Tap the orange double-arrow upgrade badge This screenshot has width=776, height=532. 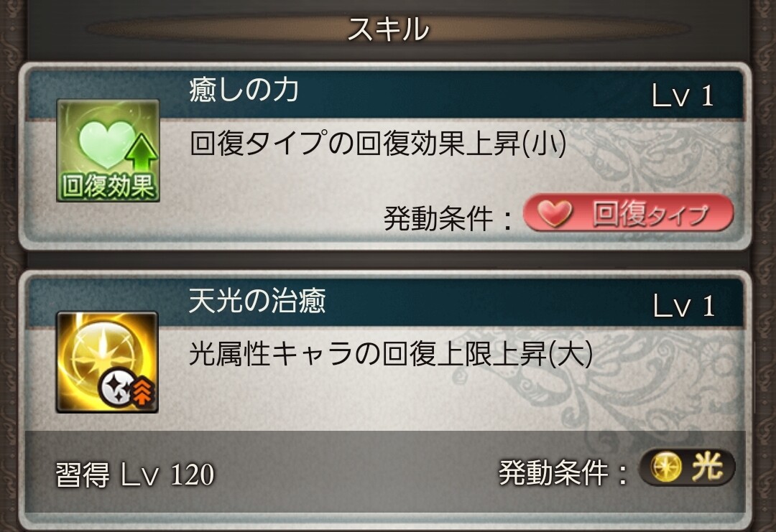pyautogui.click(x=144, y=391)
